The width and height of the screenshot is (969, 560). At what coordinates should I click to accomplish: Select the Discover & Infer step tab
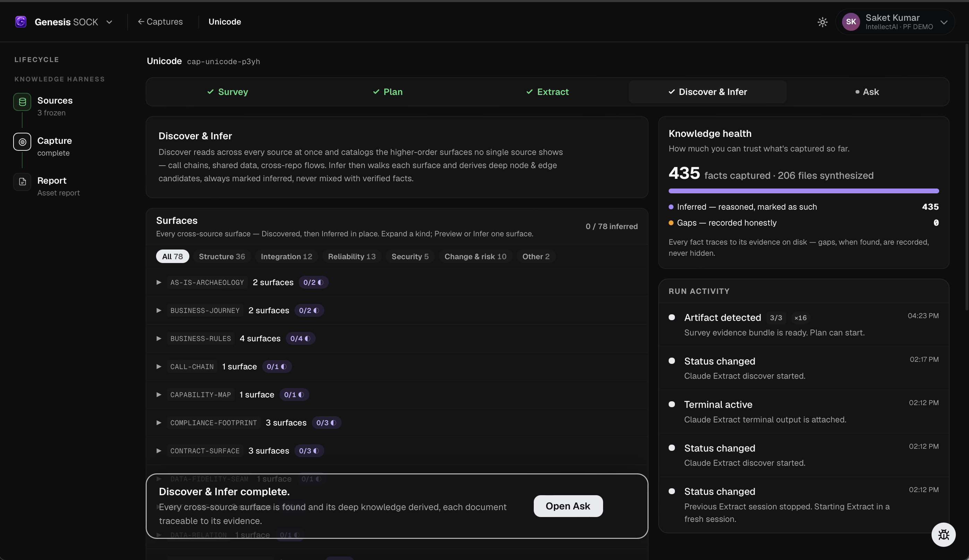708,92
